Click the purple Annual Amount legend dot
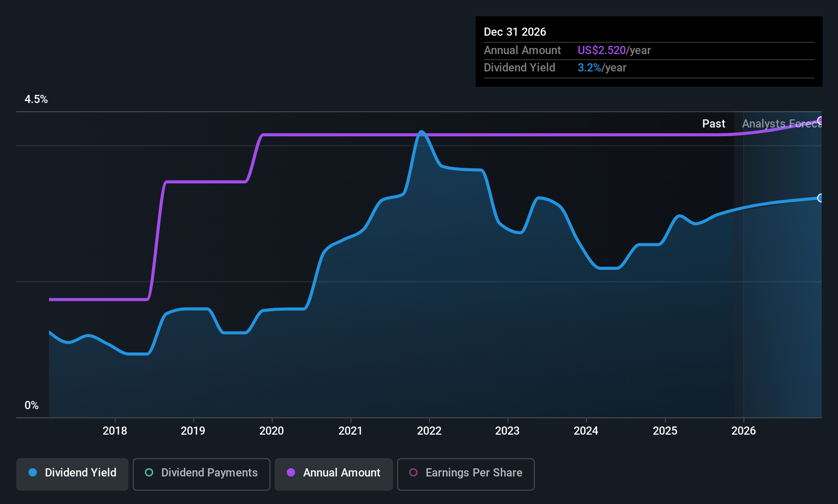The image size is (838, 504). 290,473
